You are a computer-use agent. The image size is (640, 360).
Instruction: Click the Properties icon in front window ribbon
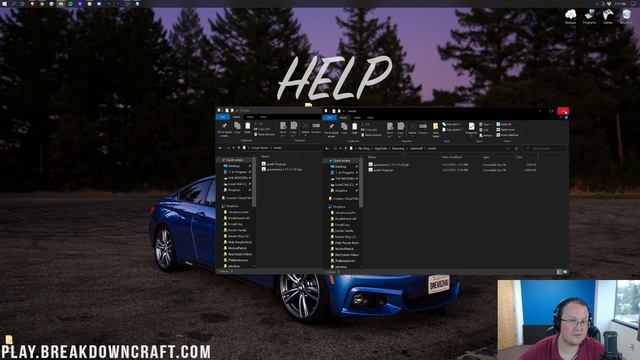(x=471, y=128)
